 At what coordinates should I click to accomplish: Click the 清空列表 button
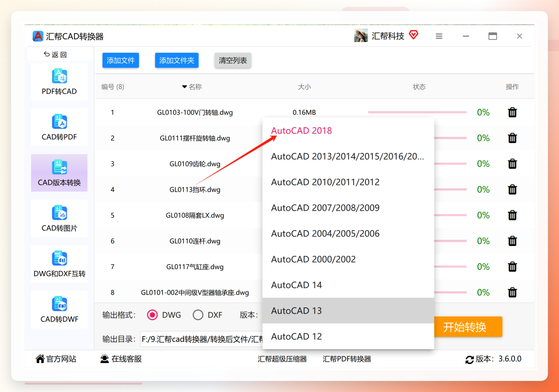[x=233, y=60]
